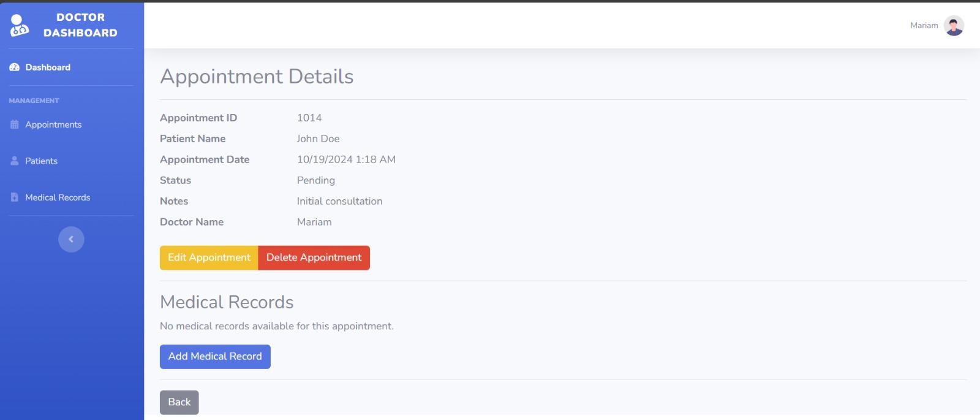Open the Doctor Dashboard brand title link
980x420 pixels.
tap(80, 25)
